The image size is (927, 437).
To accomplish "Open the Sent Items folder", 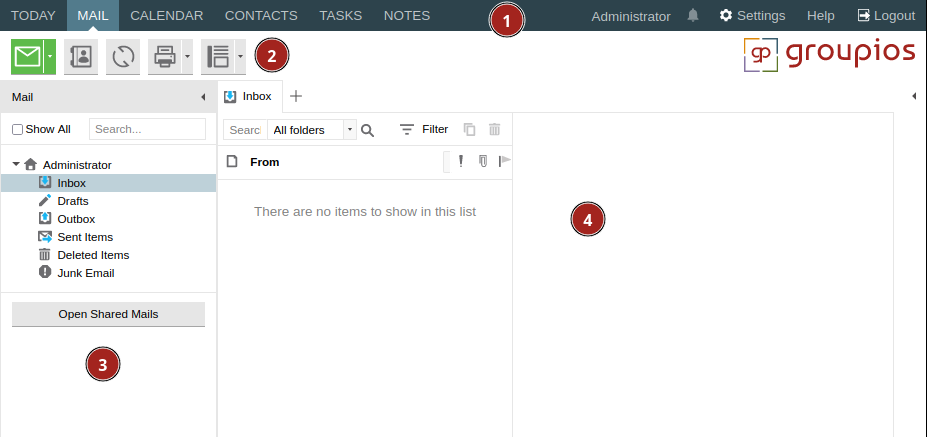I will point(85,237).
